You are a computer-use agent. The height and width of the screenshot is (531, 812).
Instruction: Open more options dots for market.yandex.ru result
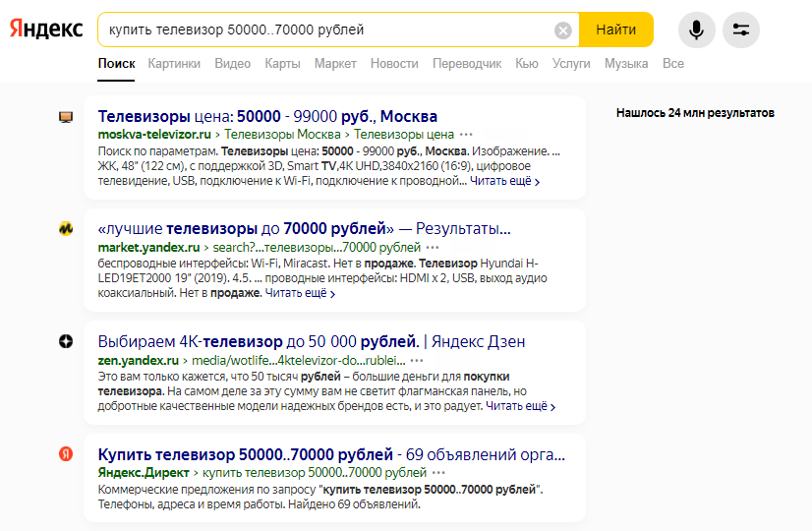(x=433, y=248)
